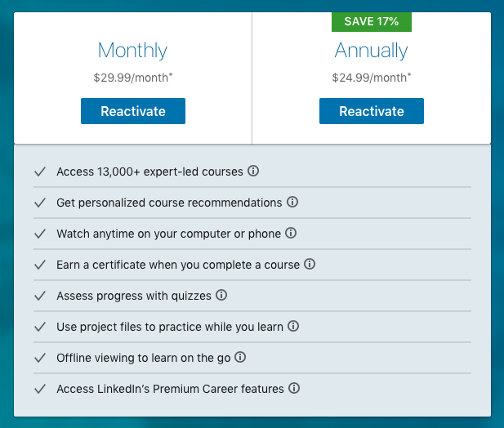Reactivate the Monthly plan
This screenshot has height=428, width=504.
point(133,111)
